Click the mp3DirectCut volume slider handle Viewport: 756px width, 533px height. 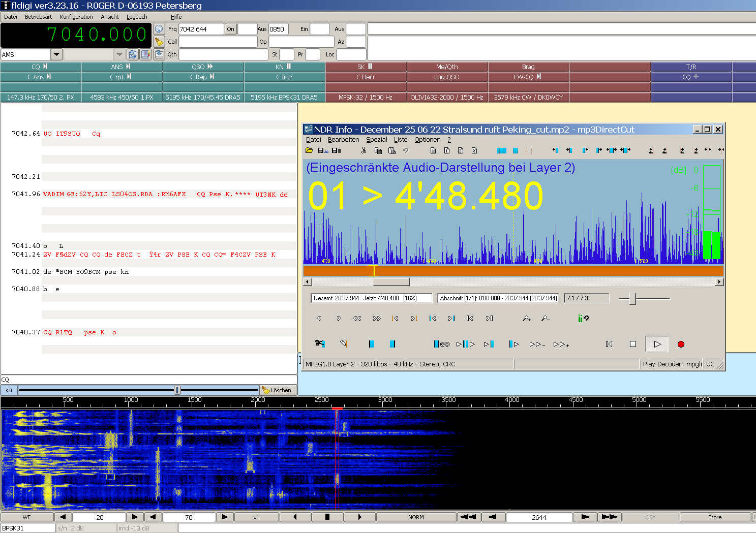pyautogui.click(x=632, y=299)
